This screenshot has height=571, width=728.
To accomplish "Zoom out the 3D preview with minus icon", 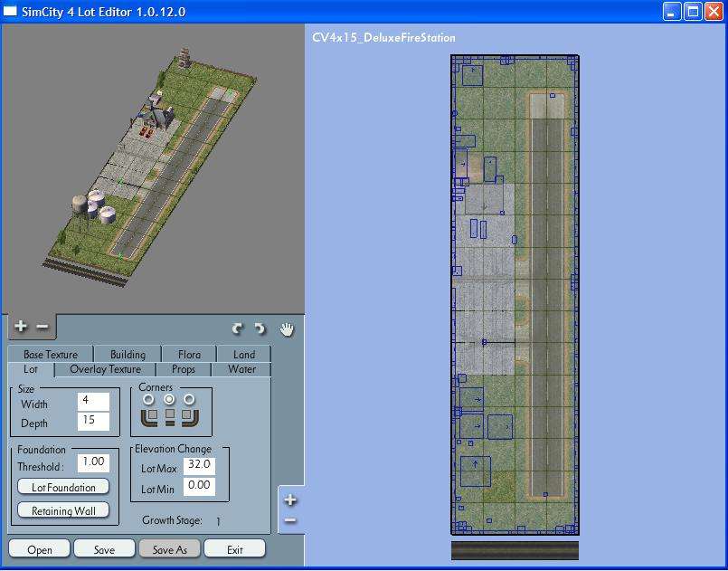I will [x=43, y=327].
